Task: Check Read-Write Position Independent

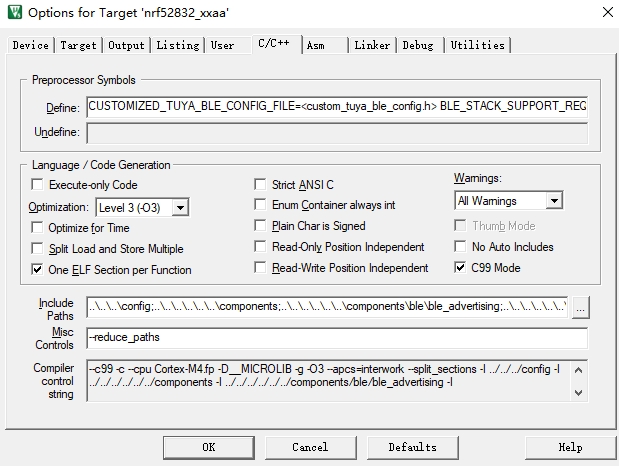Action: tap(260, 267)
